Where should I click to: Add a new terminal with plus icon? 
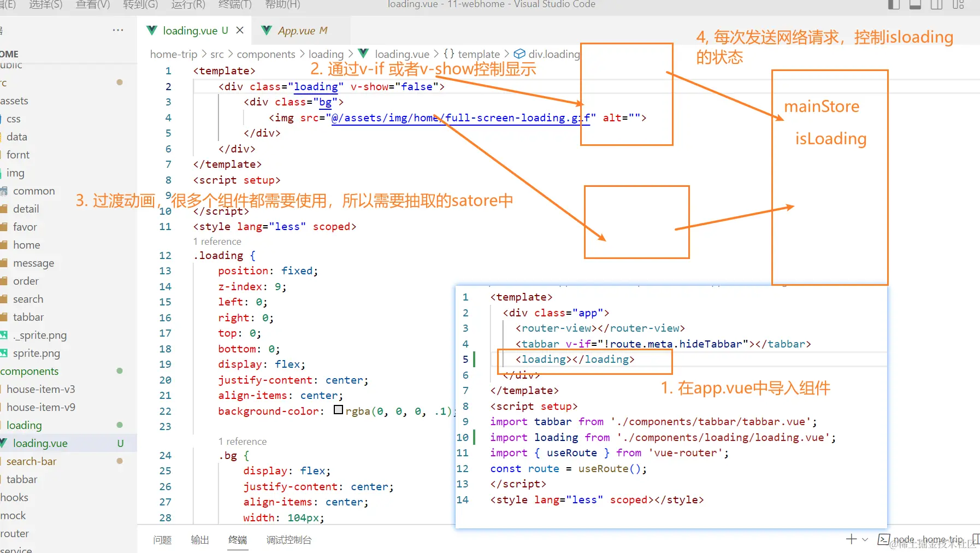click(x=851, y=539)
